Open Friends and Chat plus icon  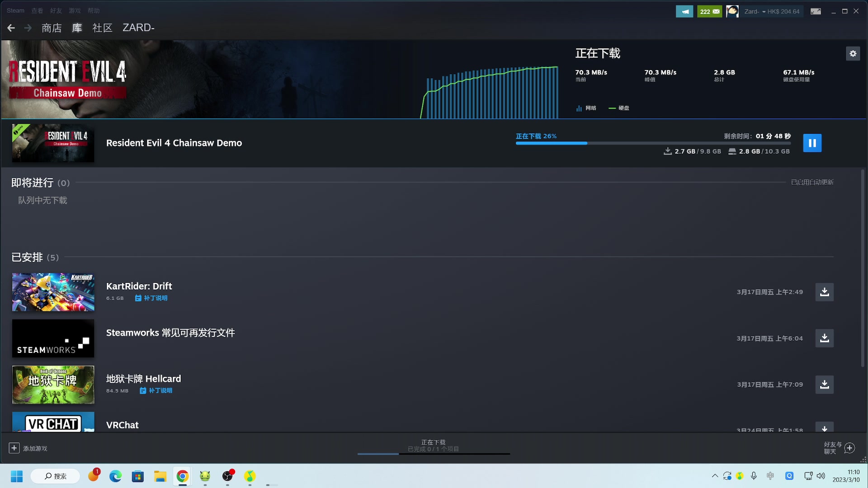point(849,448)
